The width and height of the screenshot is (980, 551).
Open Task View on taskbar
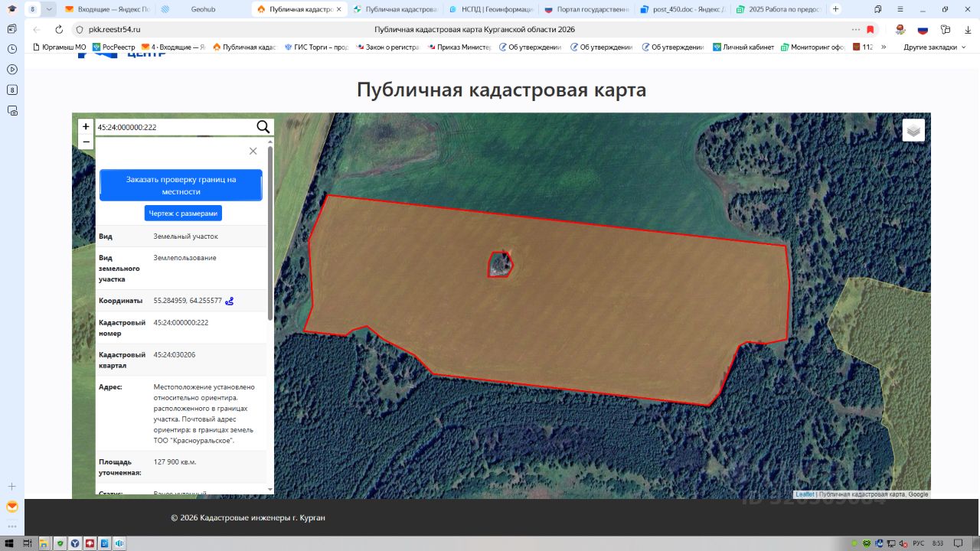[28, 543]
